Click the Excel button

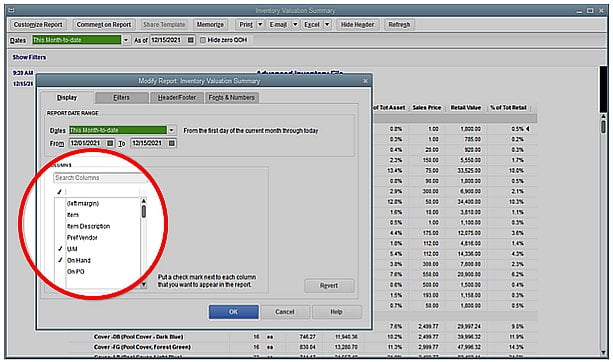[312, 25]
